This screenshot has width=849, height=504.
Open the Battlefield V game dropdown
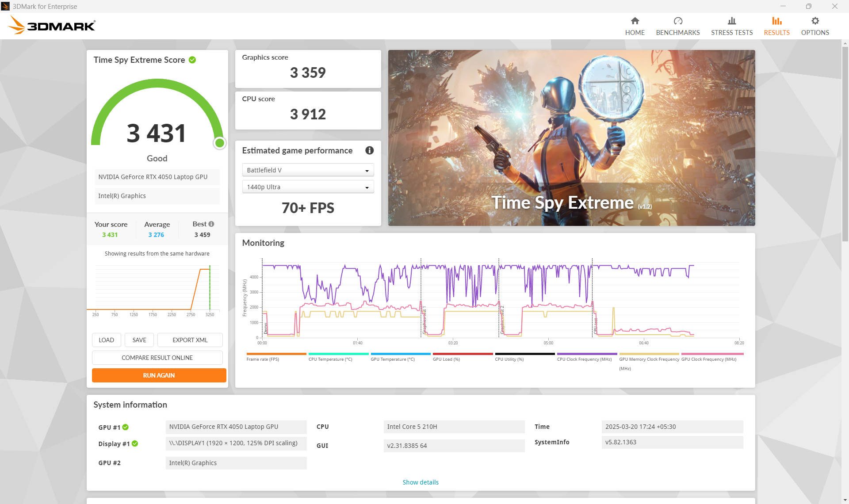[308, 170]
